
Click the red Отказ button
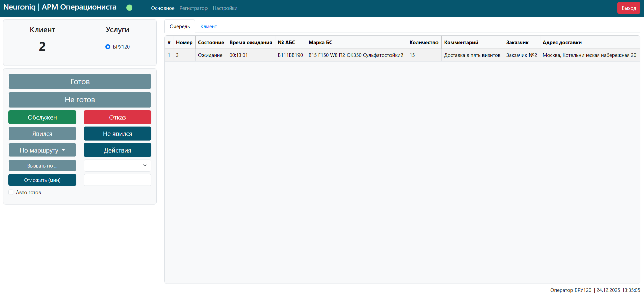point(117,117)
